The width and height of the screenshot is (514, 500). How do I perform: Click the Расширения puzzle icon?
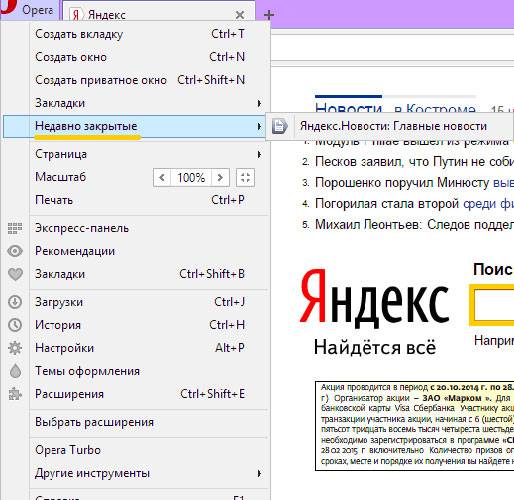pyautogui.click(x=15, y=394)
